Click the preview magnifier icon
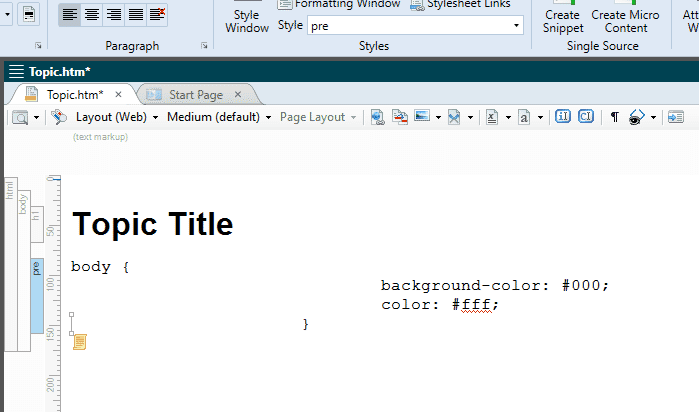This screenshot has width=699, height=412. coord(20,117)
